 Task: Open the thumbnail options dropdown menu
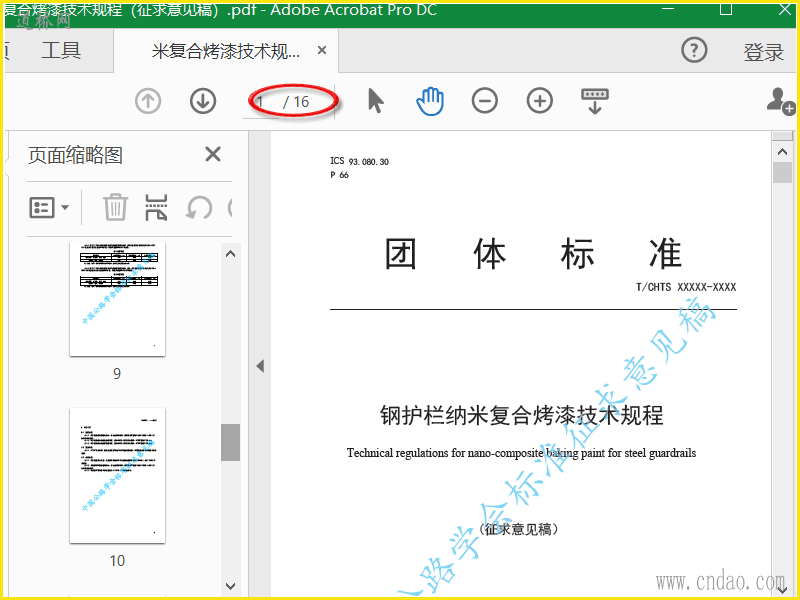click(49, 207)
